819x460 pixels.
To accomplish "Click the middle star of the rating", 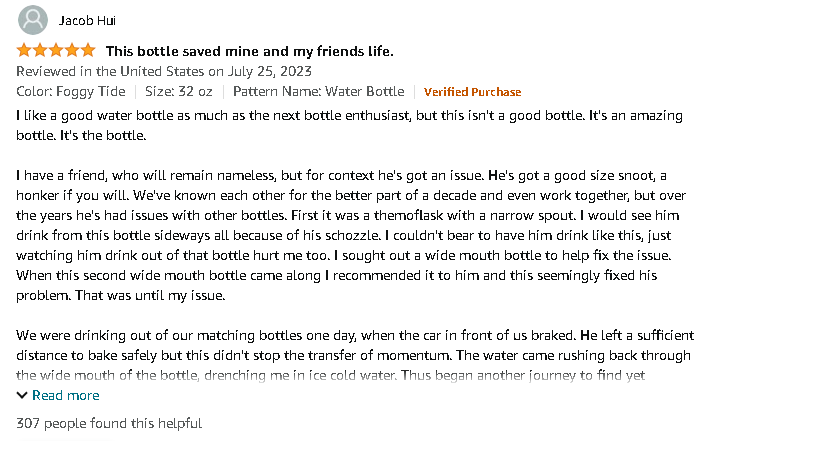I will tap(56, 50).
